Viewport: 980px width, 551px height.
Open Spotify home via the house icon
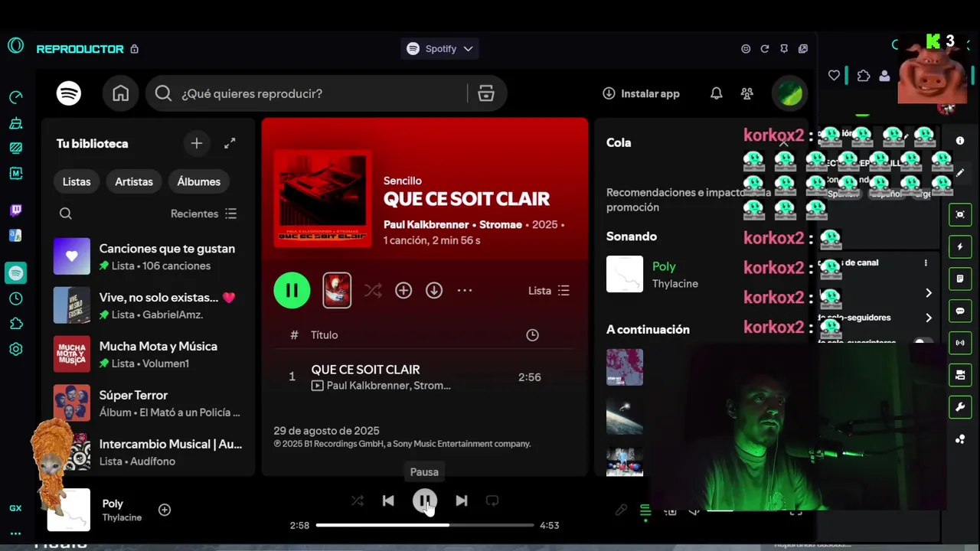120,93
